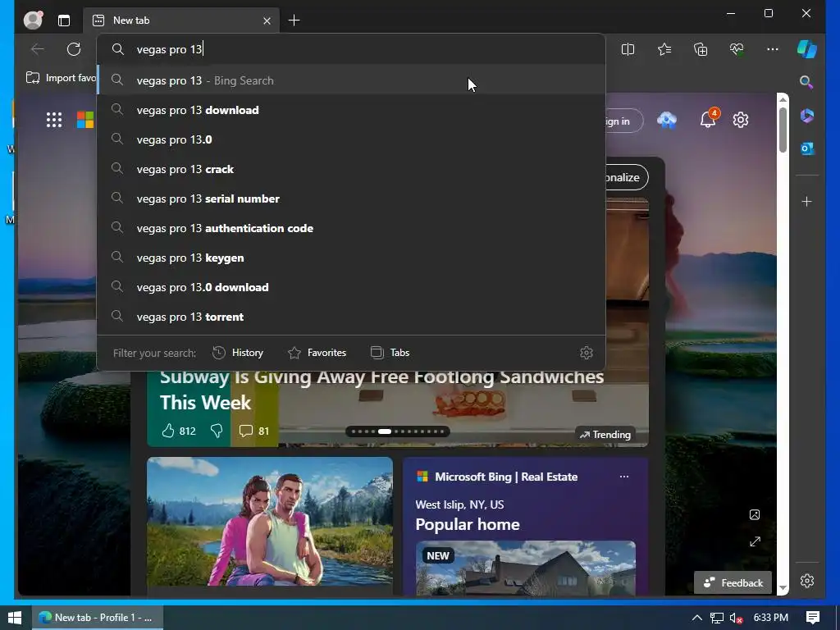The height and width of the screenshot is (630, 840).
Task: Open the game characters story thumbnail
Action: click(269, 521)
